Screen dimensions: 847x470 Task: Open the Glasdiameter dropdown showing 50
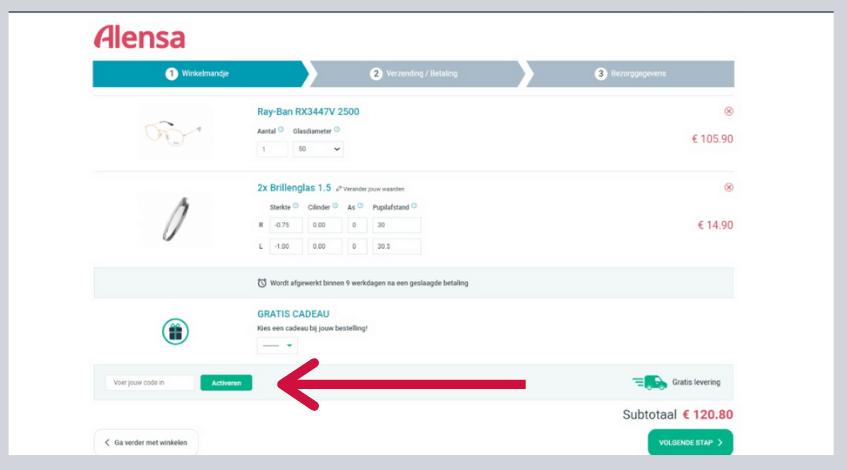pos(318,149)
